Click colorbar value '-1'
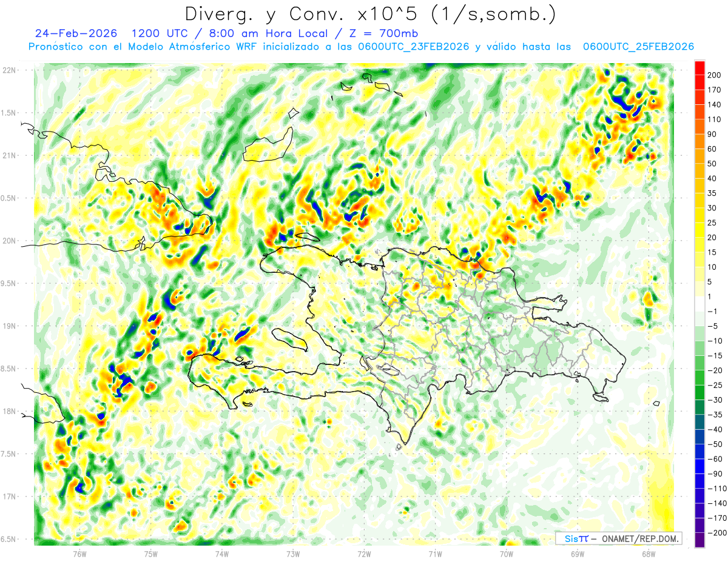The image size is (728, 562). tap(712, 311)
